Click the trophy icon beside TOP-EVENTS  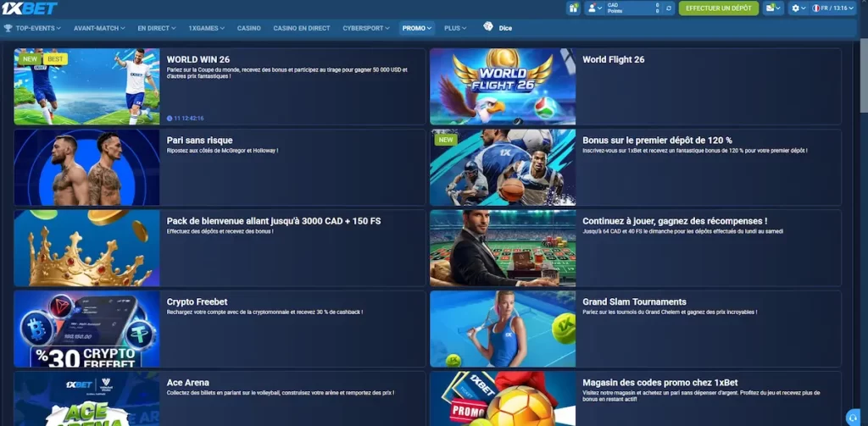tap(8, 28)
